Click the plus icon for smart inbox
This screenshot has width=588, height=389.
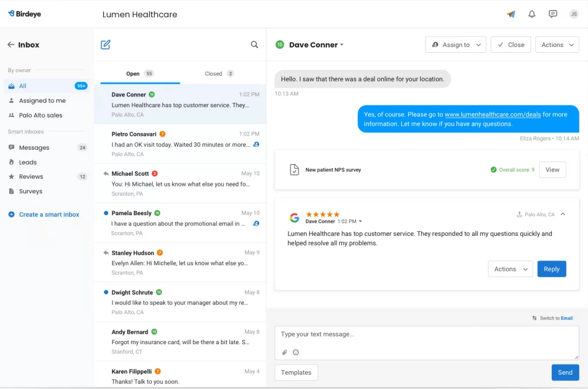pyautogui.click(x=11, y=215)
